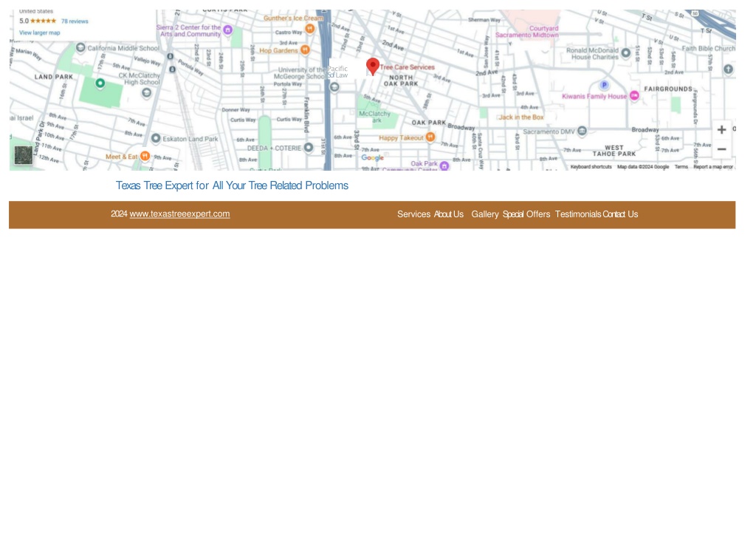Viewport: 756px width, 535px height.
Task: Open Keyboard shortcuts on the map
Action: (x=591, y=167)
